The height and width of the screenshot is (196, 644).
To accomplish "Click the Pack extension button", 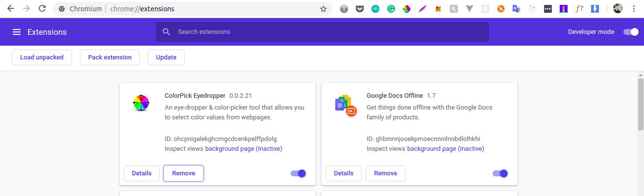I will [110, 57].
